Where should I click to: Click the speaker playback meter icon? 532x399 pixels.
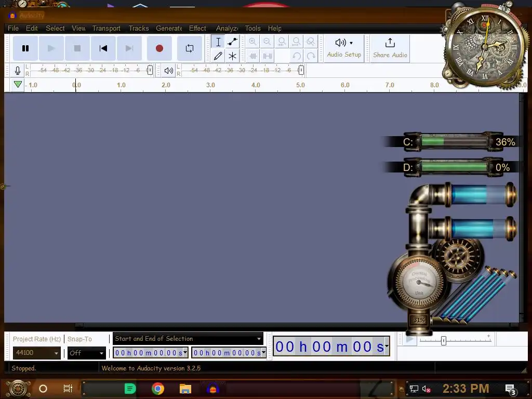169,71
